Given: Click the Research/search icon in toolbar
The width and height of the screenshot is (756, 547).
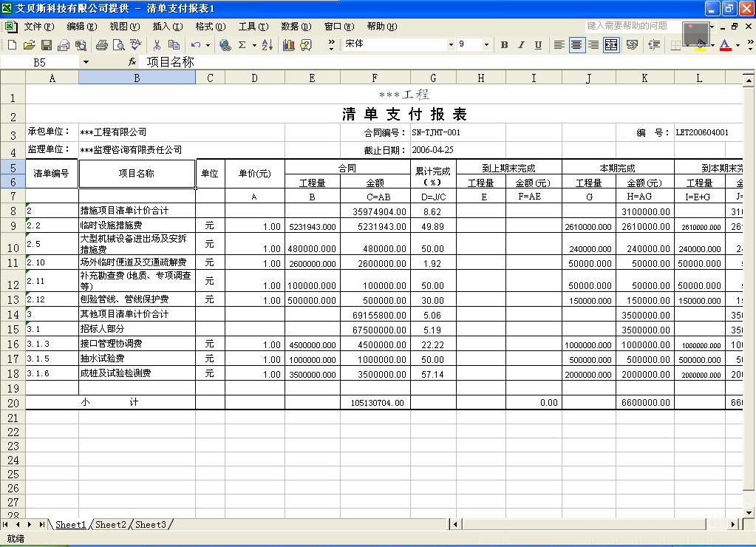Looking at the screenshot, I should click(81, 45).
